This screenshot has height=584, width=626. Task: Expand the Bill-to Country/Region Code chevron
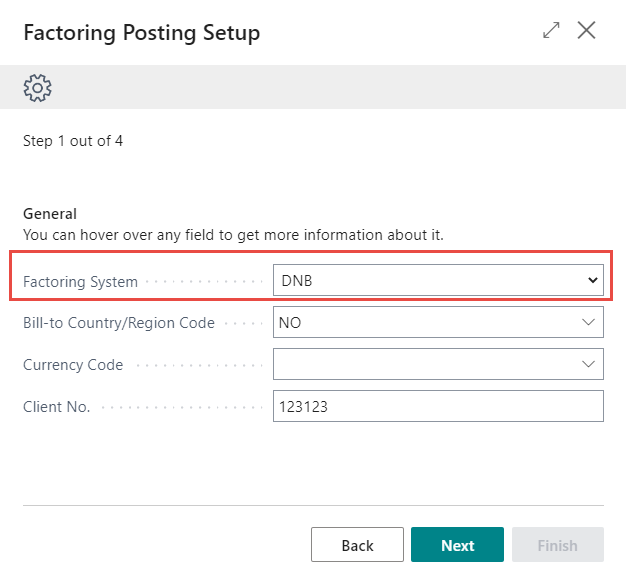coord(588,323)
